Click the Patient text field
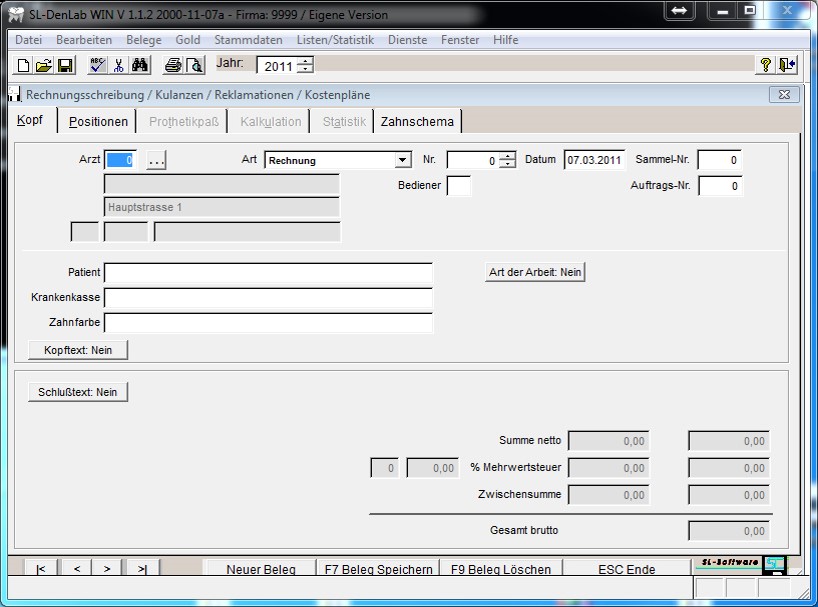 268,273
